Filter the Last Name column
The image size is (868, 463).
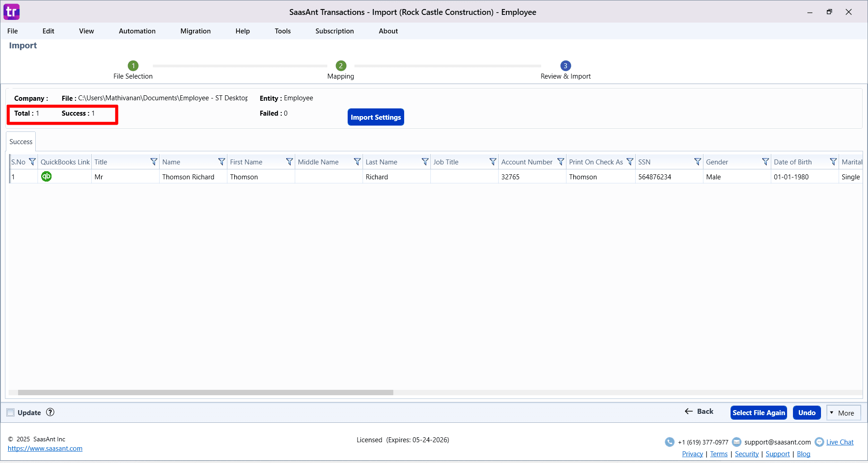click(x=425, y=162)
